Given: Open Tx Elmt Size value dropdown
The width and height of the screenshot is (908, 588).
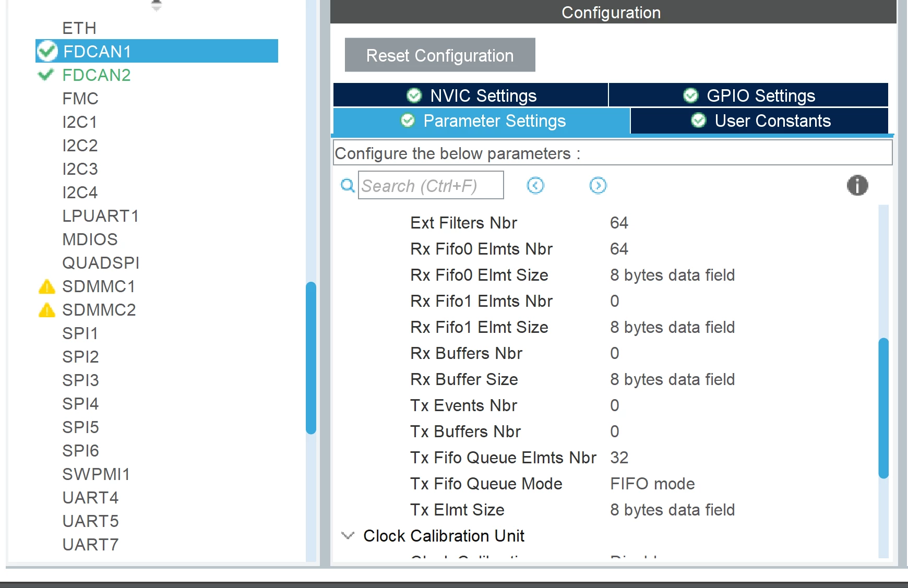Looking at the screenshot, I should [672, 510].
